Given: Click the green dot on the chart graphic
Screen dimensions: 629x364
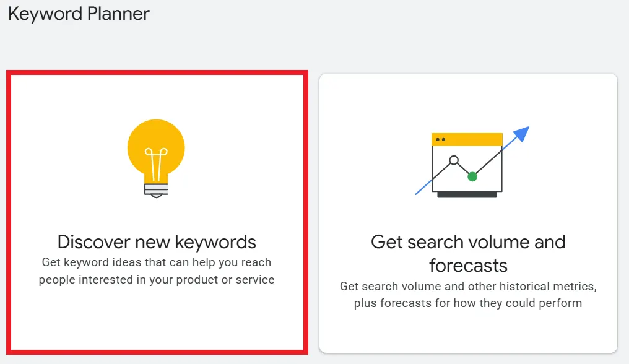Looking at the screenshot, I should [472, 176].
